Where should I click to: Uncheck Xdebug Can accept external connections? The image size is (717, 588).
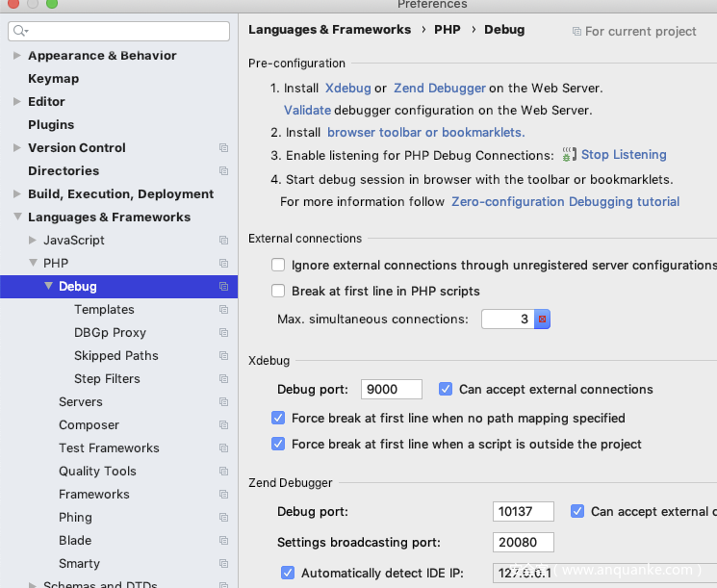coord(446,389)
